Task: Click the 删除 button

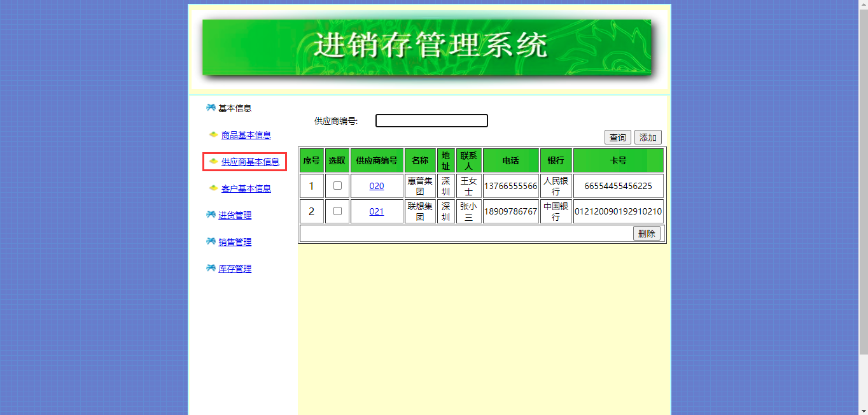Action: pyautogui.click(x=647, y=234)
